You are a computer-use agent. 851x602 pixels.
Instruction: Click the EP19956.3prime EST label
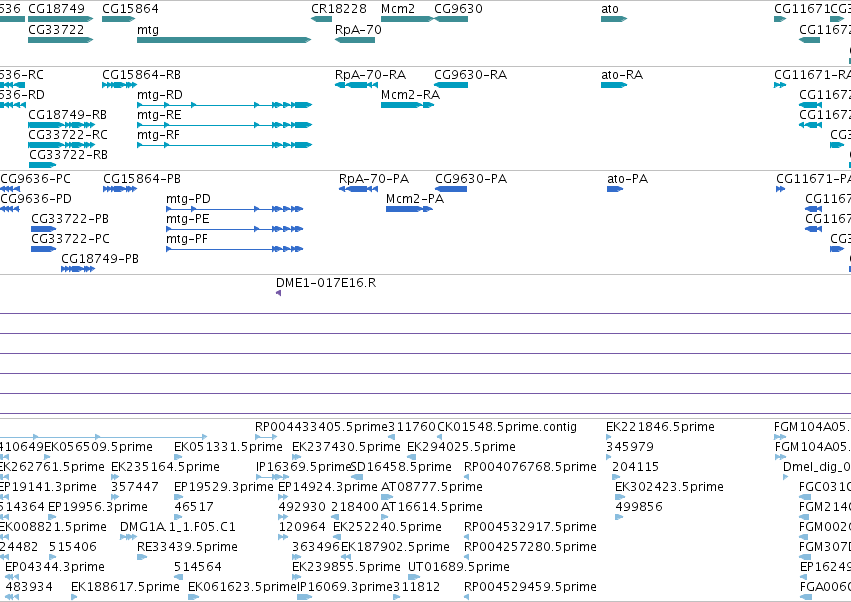point(98,507)
